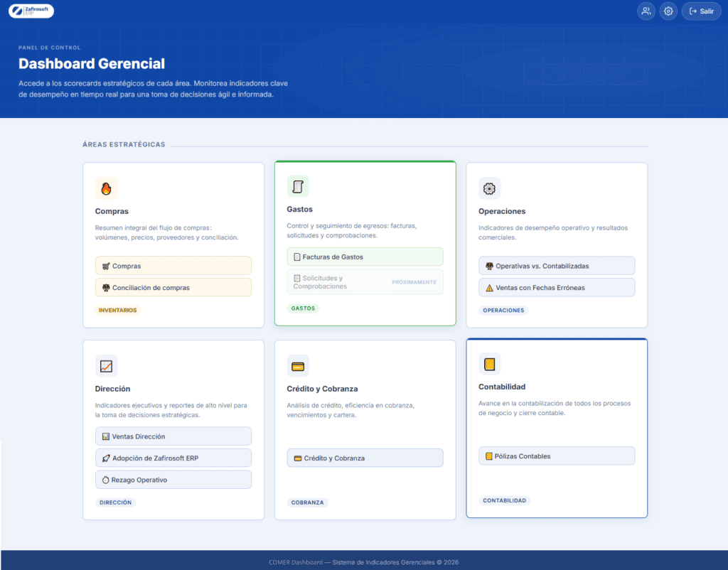Click the warning triangle beside Ventas con Fechas Erróneas

click(489, 288)
